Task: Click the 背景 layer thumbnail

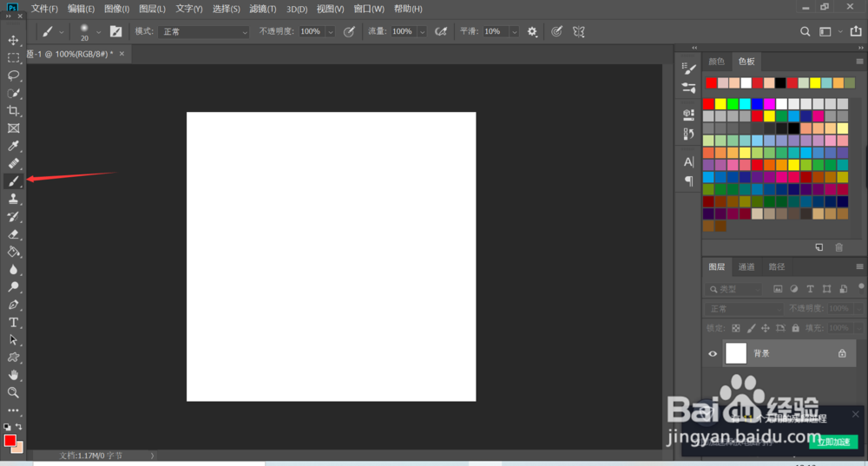Action: pyautogui.click(x=736, y=354)
